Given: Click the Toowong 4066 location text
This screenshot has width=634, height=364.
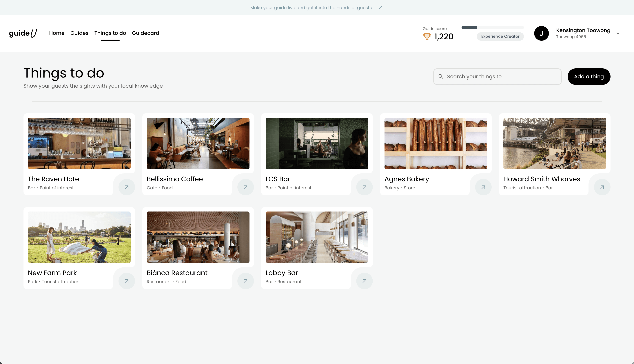Looking at the screenshot, I should click(x=571, y=37).
